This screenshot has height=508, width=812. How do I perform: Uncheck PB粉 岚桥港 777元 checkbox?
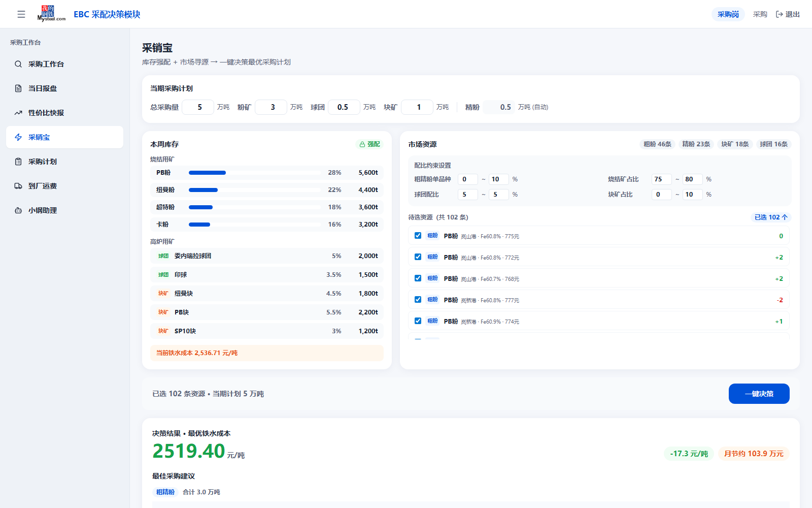pyautogui.click(x=418, y=300)
